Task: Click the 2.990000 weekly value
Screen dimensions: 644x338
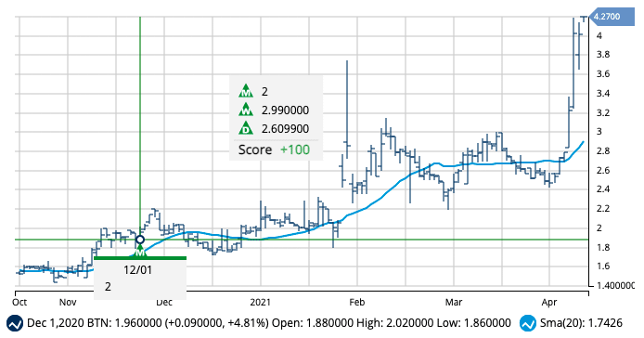Action: point(285,110)
